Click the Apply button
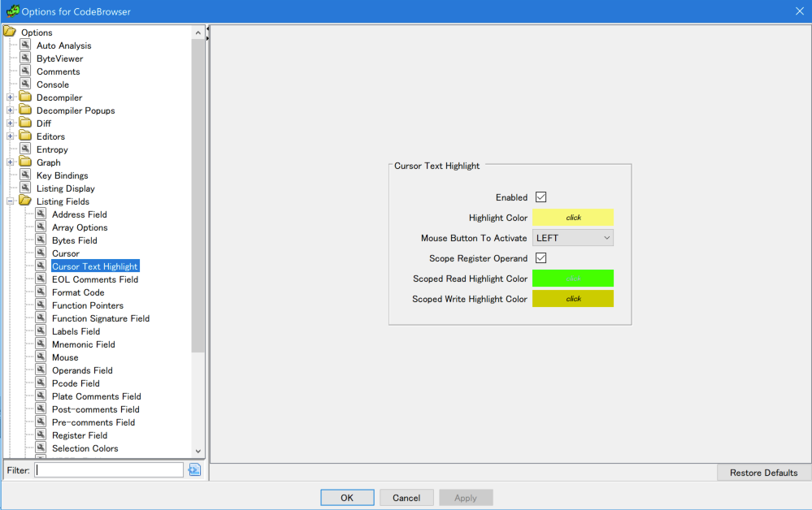This screenshot has height=510, width=812. coord(466,498)
